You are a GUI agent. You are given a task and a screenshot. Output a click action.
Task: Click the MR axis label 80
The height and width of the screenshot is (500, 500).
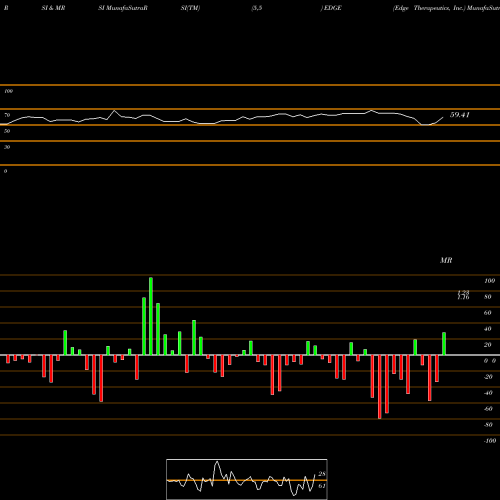tap(488, 297)
